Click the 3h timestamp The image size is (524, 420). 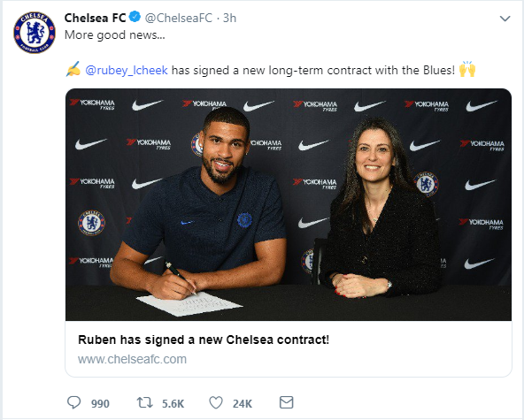229,18
